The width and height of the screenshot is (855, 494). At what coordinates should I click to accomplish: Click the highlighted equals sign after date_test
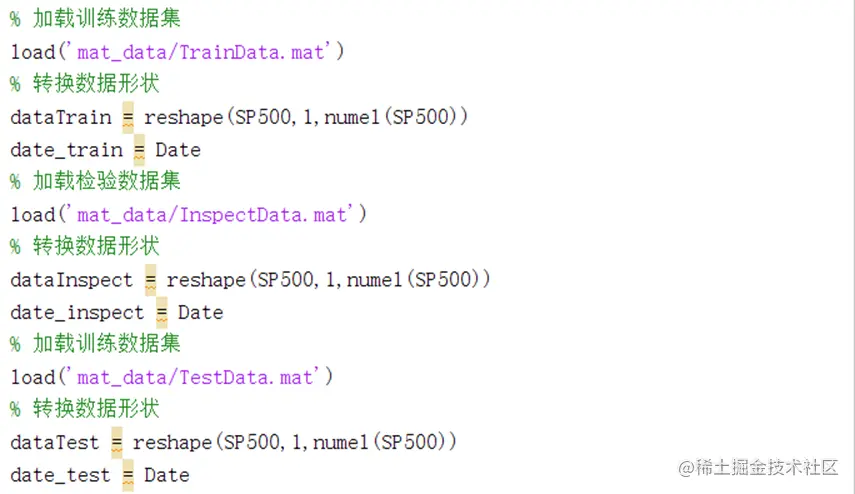click(128, 476)
